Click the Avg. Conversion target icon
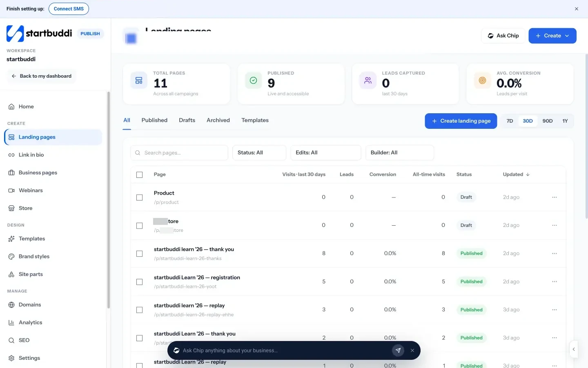588x368 pixels. point(482,81)
